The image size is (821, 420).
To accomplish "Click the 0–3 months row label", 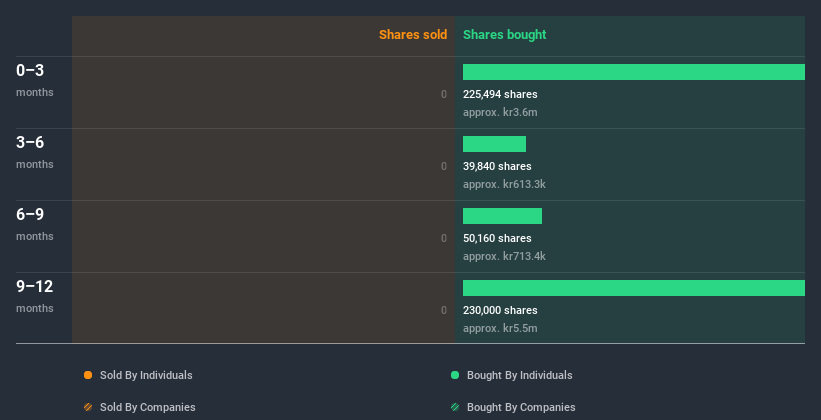I will click(x=35, y=80).
